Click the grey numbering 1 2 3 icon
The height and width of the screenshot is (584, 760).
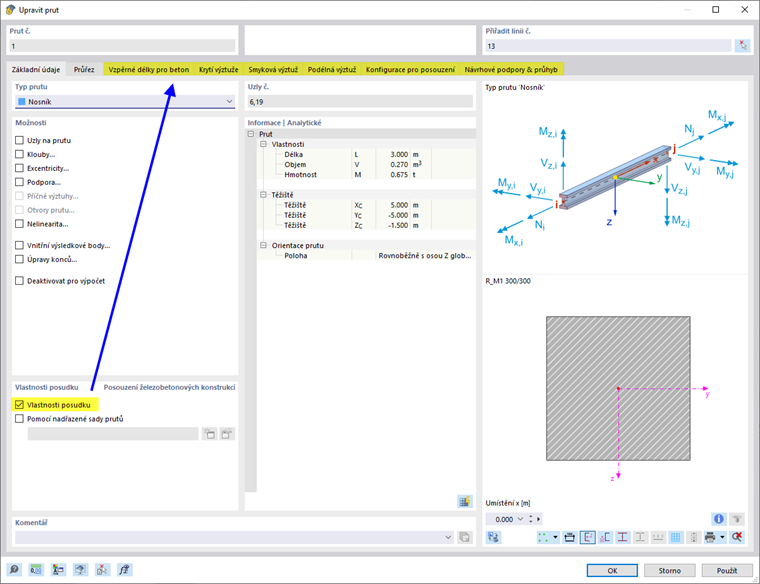[658, 537]
